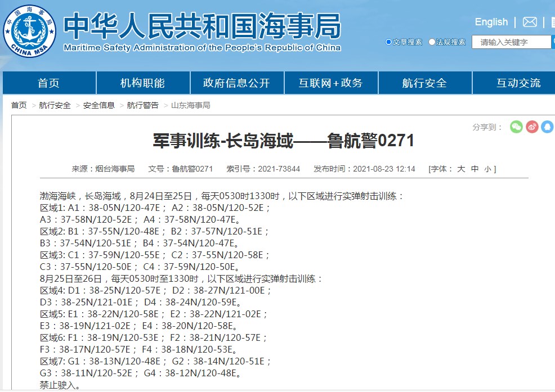Select 法规搜索 radio option
Screen dimensions: 555x392
pos(432,42)
